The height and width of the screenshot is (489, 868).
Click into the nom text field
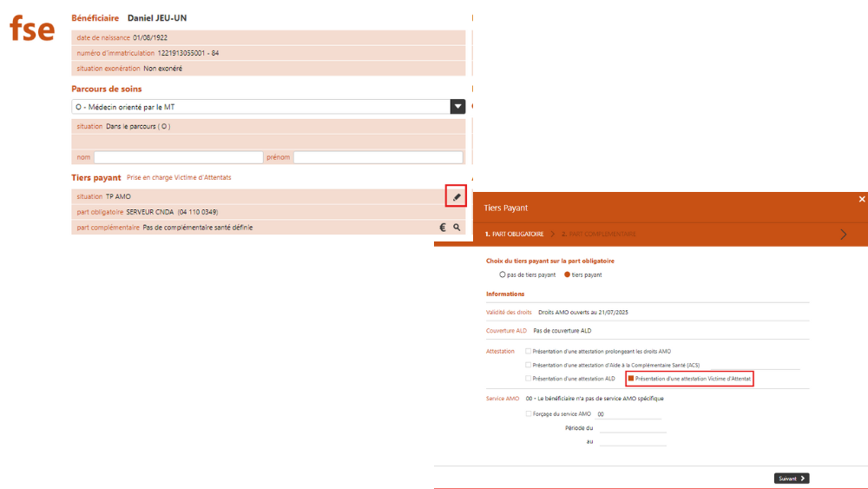tap(178, 158)
